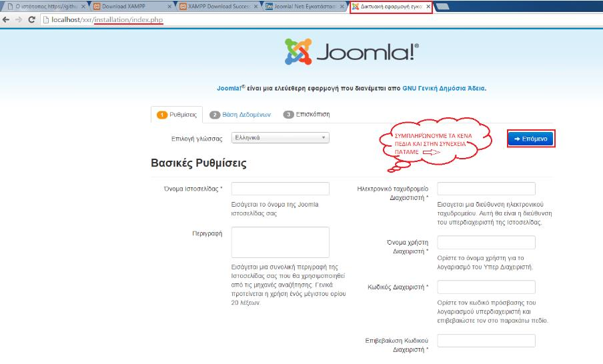Switch to the 'Ο ιστότοπος https://githu' tab
This screenshot has height=364, width=603.
pyautogui.click(x=45, y=7)
